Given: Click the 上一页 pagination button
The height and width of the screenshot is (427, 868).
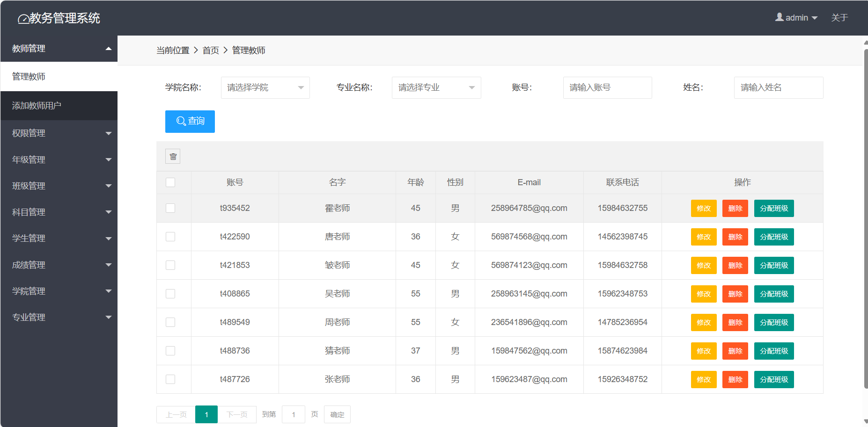Looking at the screenshot, I should pyautogui.click(x=176, y=414).
